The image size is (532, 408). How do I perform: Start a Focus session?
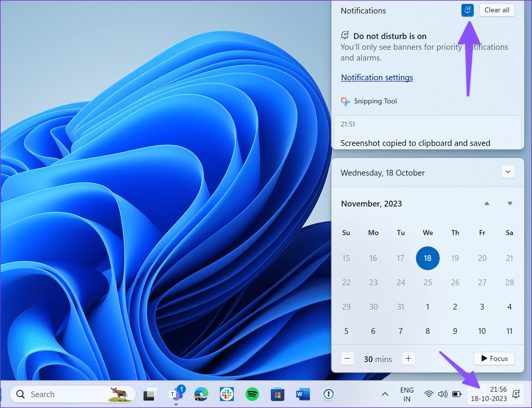pyautogui.click(x=494, y=359)
